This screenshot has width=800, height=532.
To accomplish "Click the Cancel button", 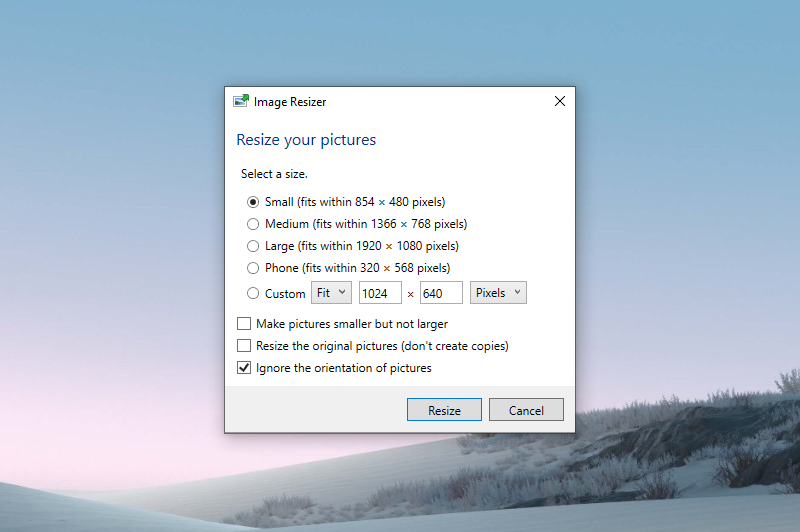I will pos(526,410).
